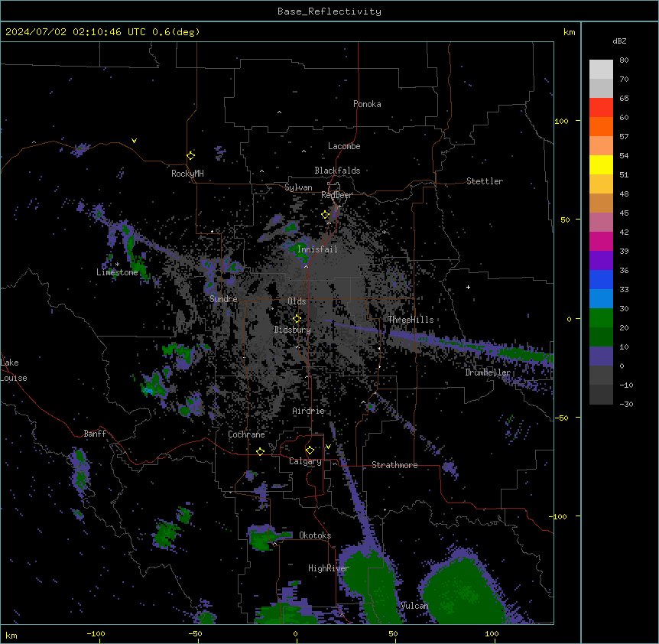Click the Sundre city label

tap(223, 299)
